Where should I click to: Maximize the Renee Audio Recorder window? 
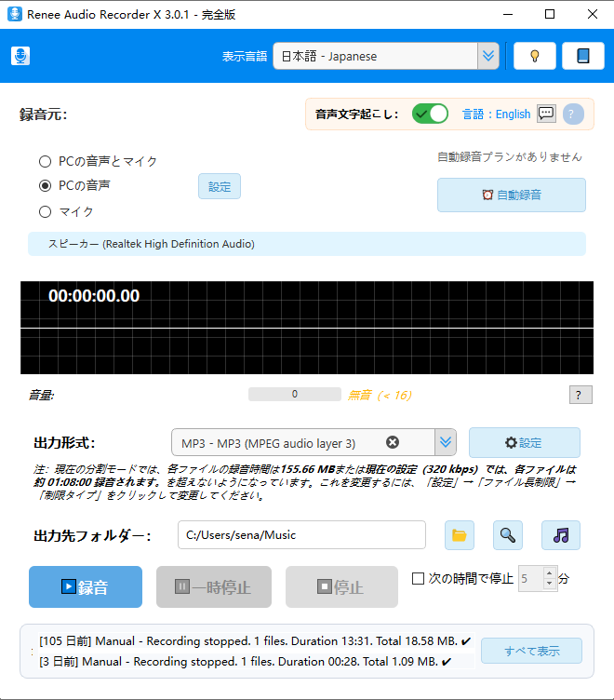(x=550, y=14)
